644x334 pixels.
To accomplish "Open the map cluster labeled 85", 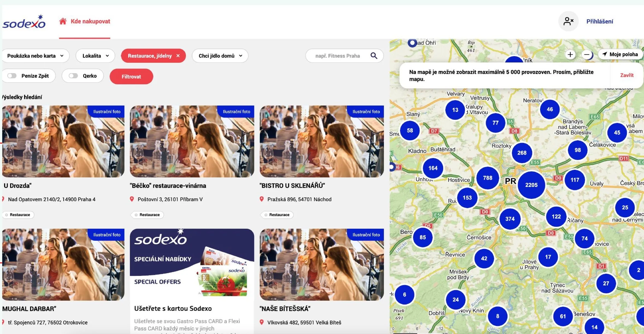I will pos(423,237).
